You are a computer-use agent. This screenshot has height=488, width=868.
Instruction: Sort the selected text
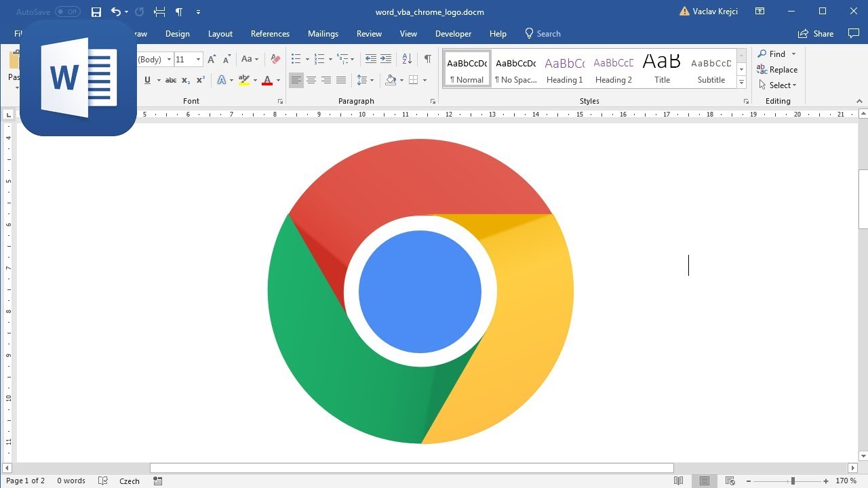(x=407, y=60)
